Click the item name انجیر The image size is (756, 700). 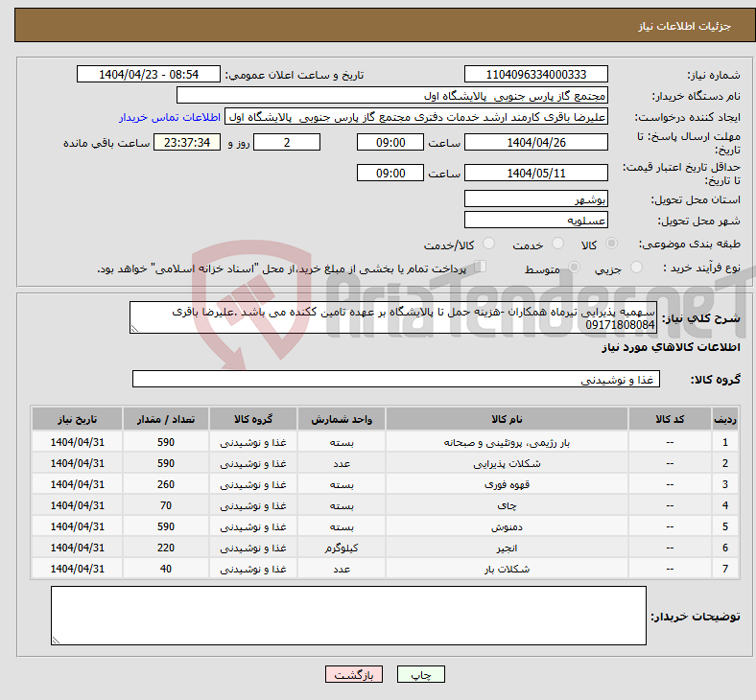tap(507, 548)
